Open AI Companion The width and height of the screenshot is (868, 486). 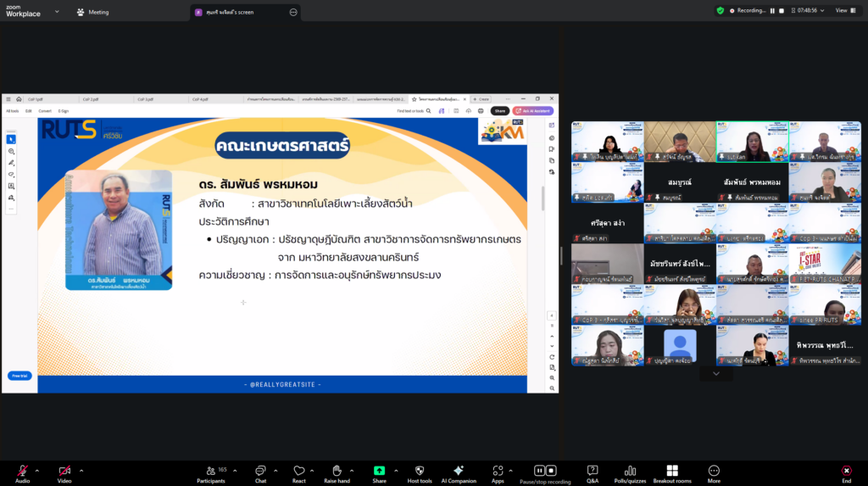pos(459,474)
